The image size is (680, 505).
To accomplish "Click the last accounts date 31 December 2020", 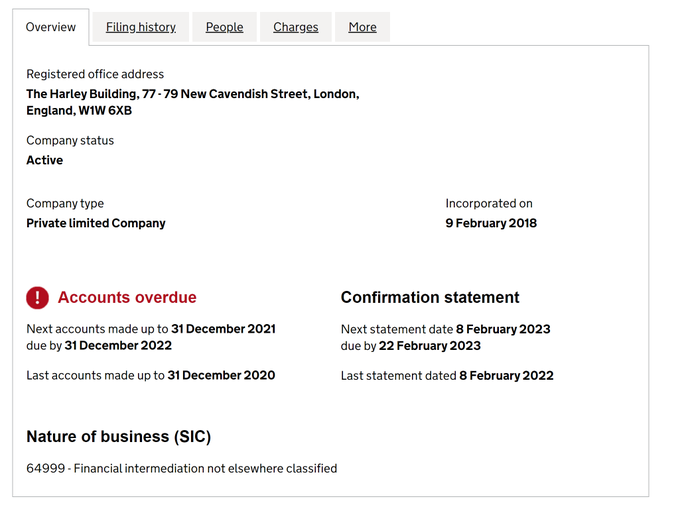I will [221, 375].
